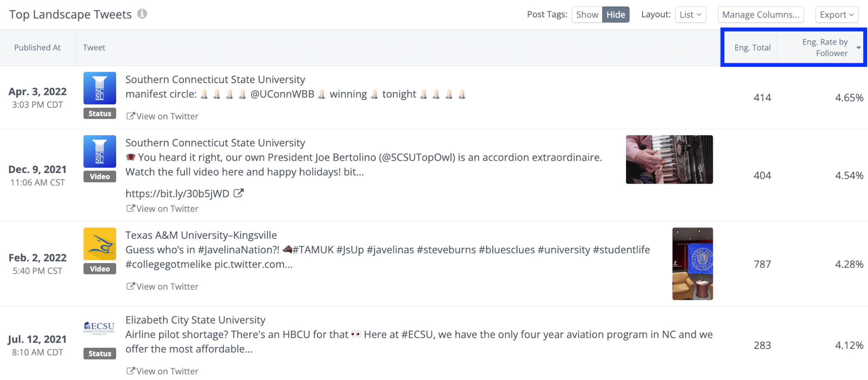
Task: Click the accordion video thumbnail
Action: click(669, 159)
